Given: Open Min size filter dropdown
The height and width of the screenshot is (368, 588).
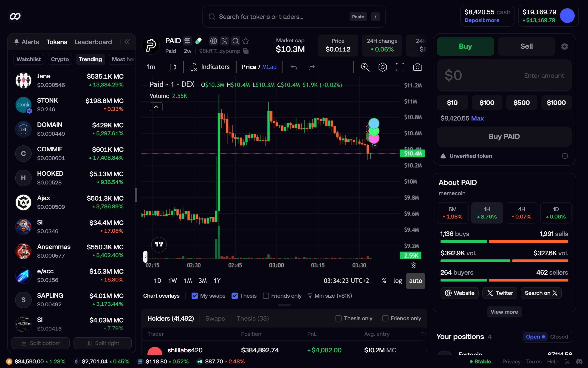Looking at the screenshot, I should [x=330, y=296].
